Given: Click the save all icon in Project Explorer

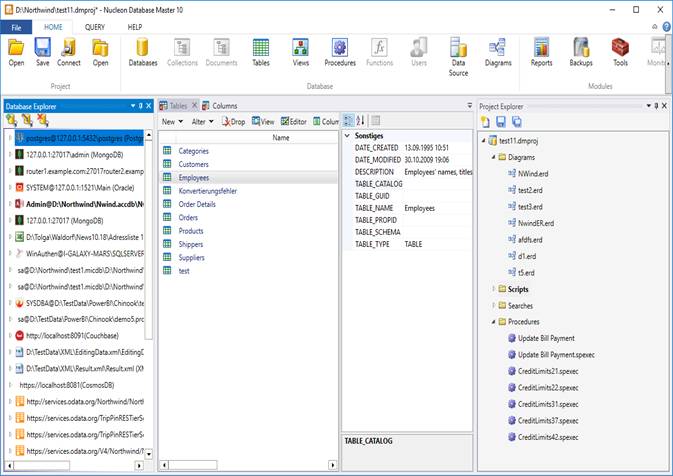Looking at the screenshot, I should 517,122.
